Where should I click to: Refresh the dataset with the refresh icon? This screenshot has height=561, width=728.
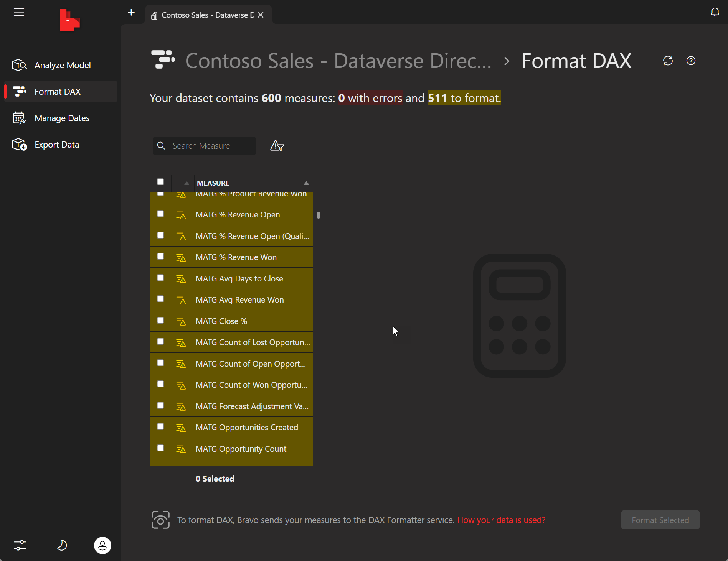(x=668, y=61)
